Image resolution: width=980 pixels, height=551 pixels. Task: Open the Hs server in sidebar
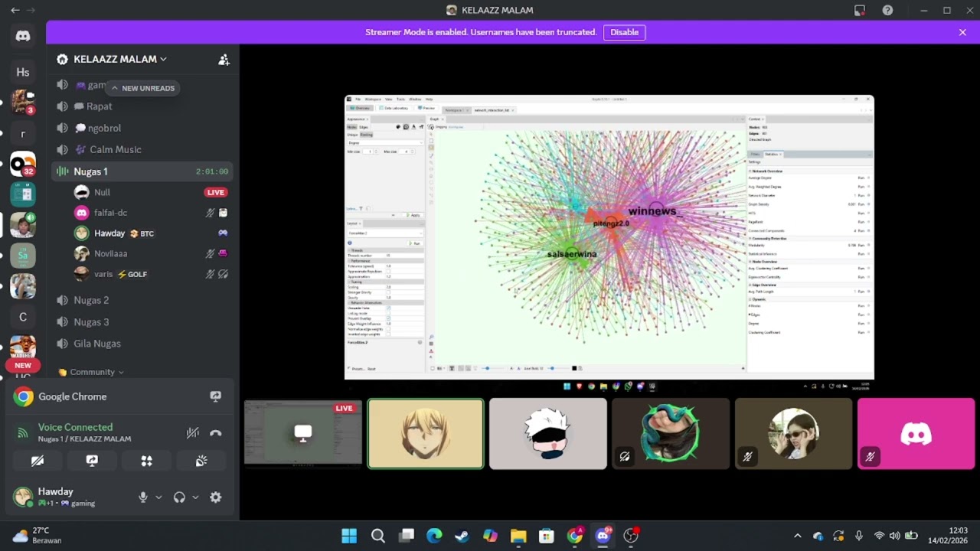pyautogui.click(x=23, y=72)
